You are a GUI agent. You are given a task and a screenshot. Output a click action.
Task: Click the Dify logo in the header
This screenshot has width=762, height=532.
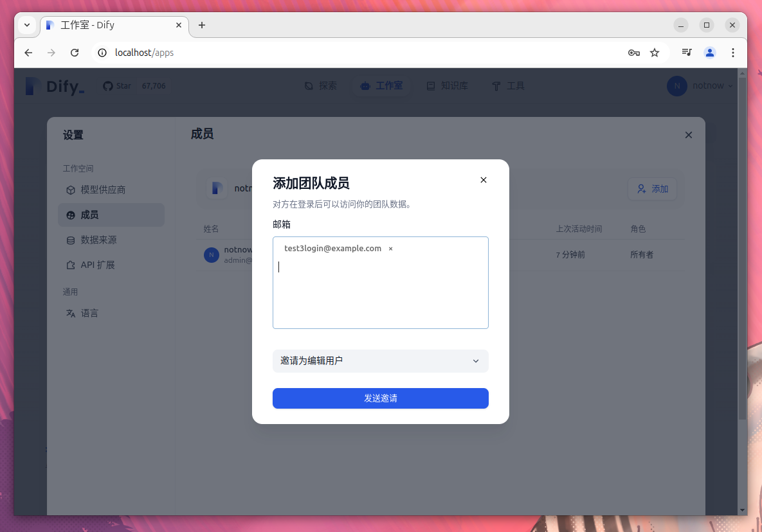55,85
